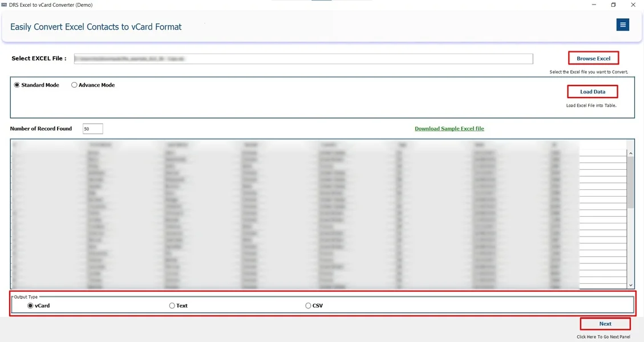This screenshot has width=644, height=342.
Task: Choose CSV as the output type
Action: [x=307, y=306]
